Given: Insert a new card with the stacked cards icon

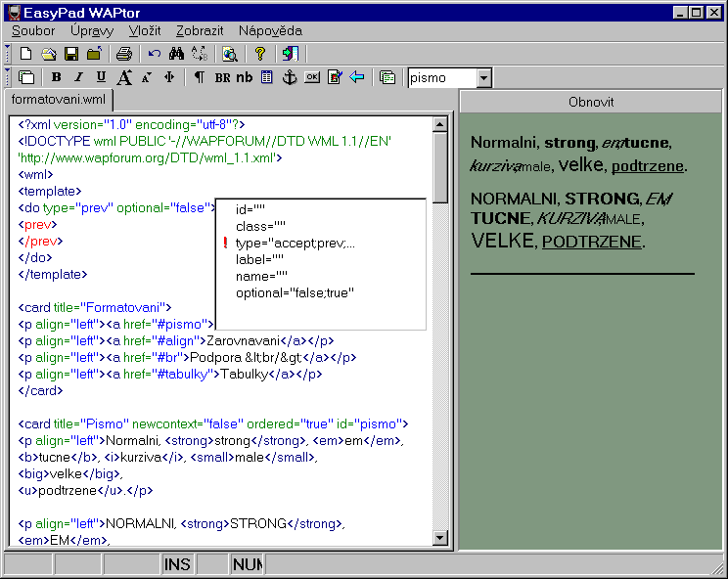Looking at the screenshot, I should [x=26, y=77].
